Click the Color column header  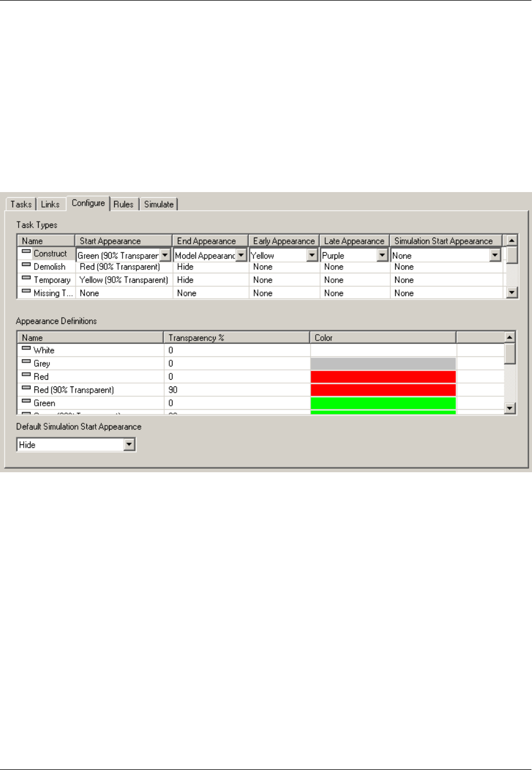click(383, 338)
